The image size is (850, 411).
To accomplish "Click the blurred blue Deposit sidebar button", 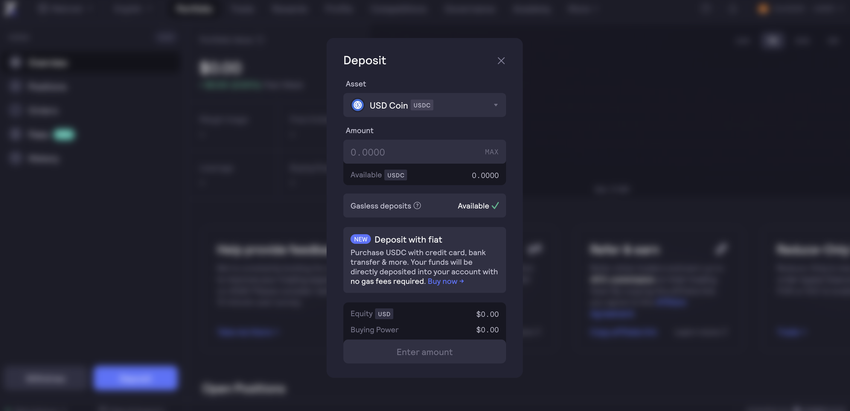I will point(136,378).
